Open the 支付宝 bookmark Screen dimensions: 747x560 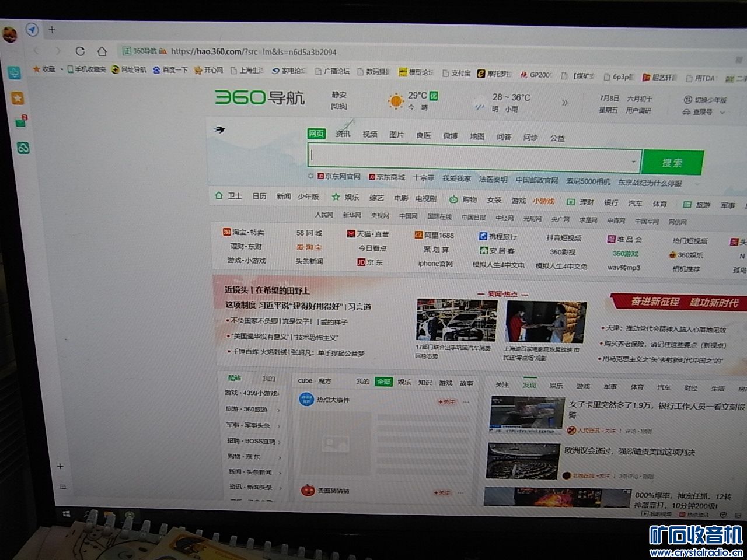(x=456, y=73)
